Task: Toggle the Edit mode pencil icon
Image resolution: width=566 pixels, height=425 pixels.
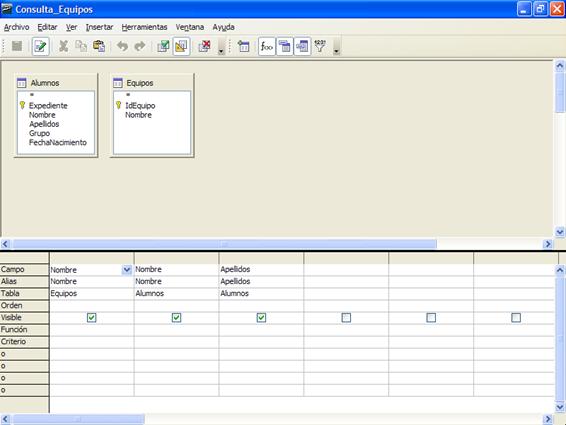Action: (40, 46)
